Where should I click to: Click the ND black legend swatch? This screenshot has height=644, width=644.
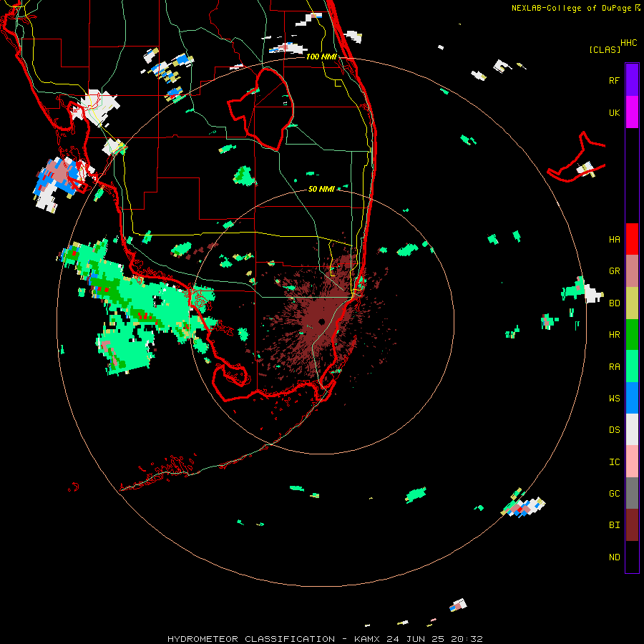(632, 557)
